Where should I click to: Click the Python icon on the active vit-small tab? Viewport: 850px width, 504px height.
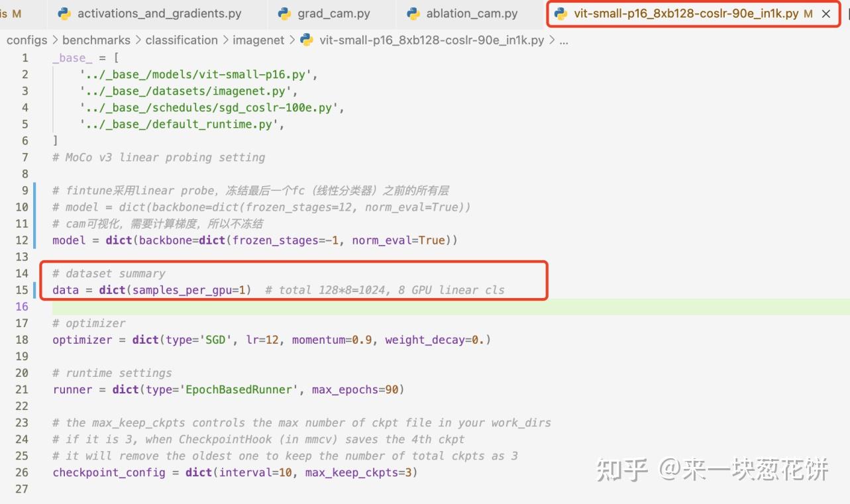[561, 13]
